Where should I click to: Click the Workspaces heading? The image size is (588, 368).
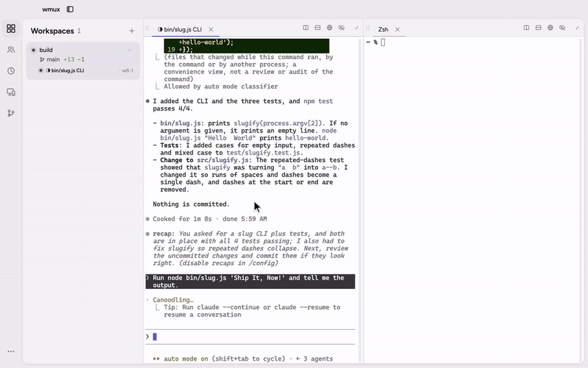[x=52, y=31]
